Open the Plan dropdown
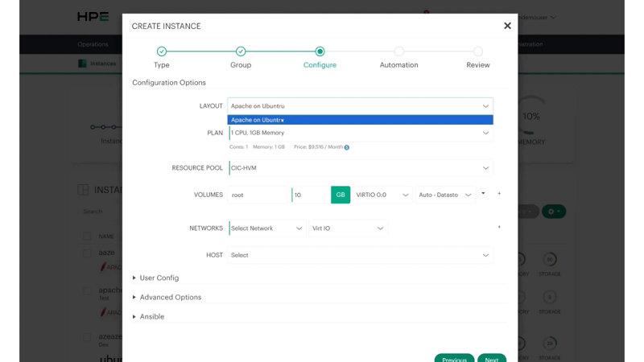 [360, 133]
